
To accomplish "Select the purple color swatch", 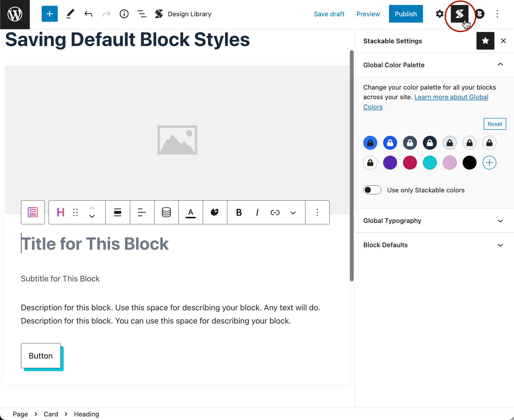I will (390, 163).
